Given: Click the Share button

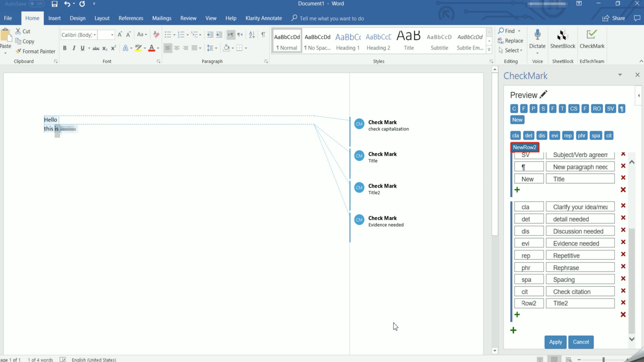Looking at the screenshot, I should click(614, 18).
